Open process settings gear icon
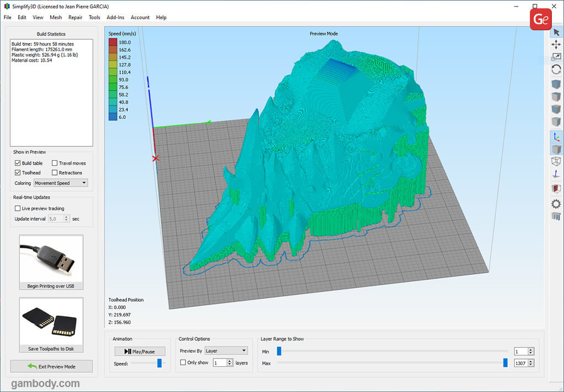 pyautogui.click(x=556, y=203)
